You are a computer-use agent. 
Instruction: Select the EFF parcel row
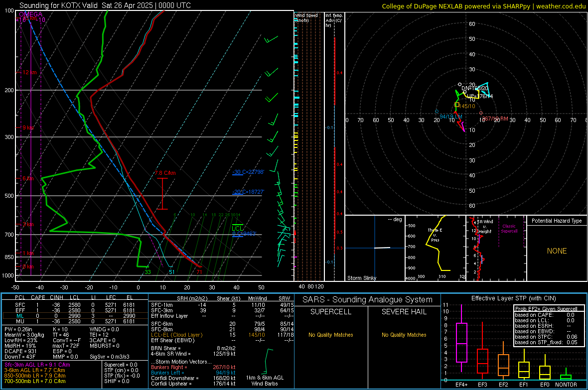tap(75, 310)
